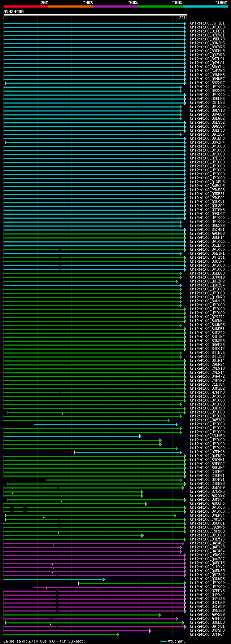This screenshot has height=644, width=231.
Task: Click hit UniRef100_A7PH93
Action: pyautogui.click(x=207, y=452)
